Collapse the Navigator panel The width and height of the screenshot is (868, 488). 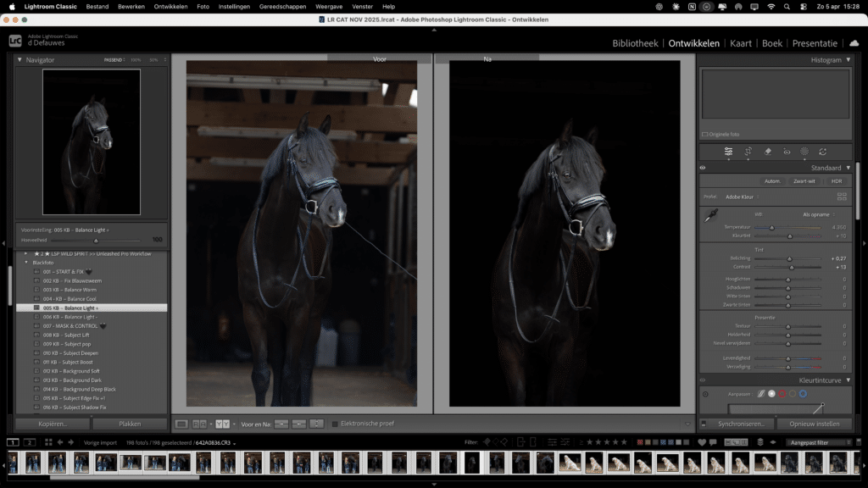pos(19,60)
